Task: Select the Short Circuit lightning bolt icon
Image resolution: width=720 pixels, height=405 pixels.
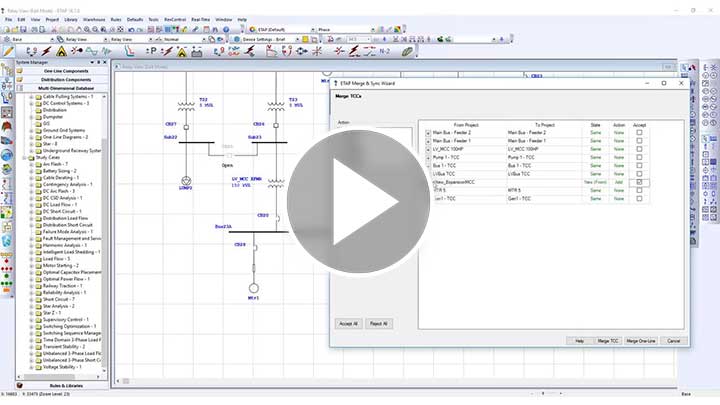Action: coord(46,51)
